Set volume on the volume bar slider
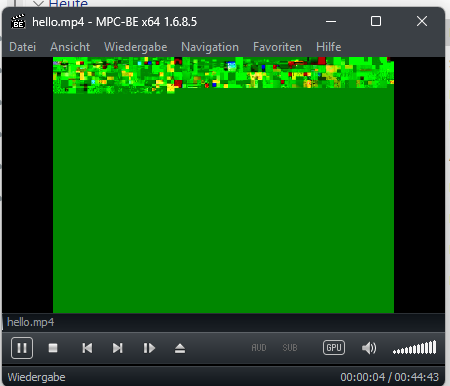Screen dimensions: 450x386 point(414,348)
